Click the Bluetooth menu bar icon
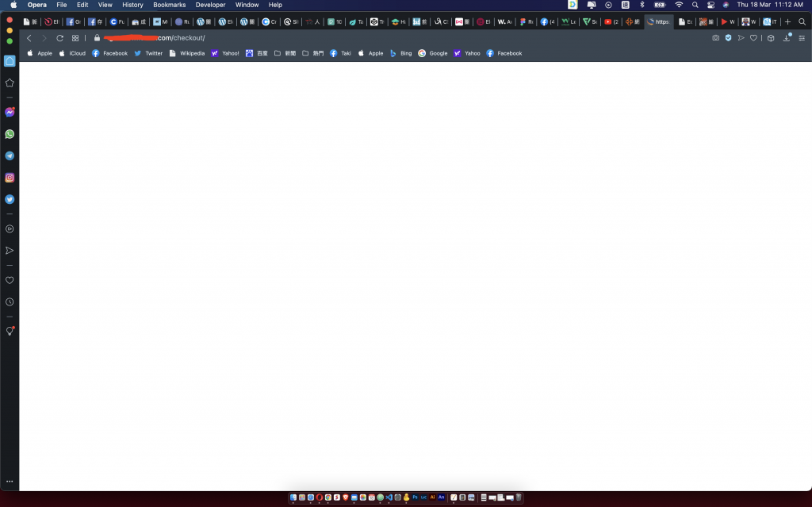 pos(642,5)
